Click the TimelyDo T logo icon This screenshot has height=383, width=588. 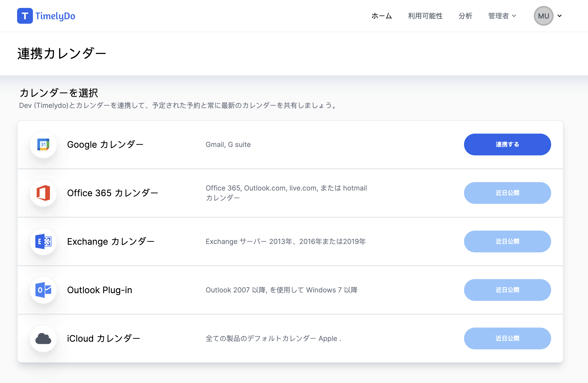tap(25, 16)
